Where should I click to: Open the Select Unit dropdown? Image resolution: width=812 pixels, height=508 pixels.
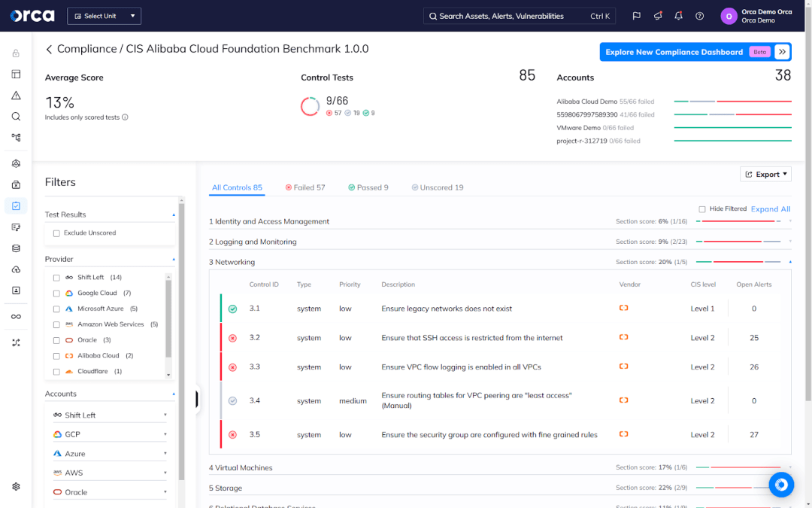[x=104, y=16]
